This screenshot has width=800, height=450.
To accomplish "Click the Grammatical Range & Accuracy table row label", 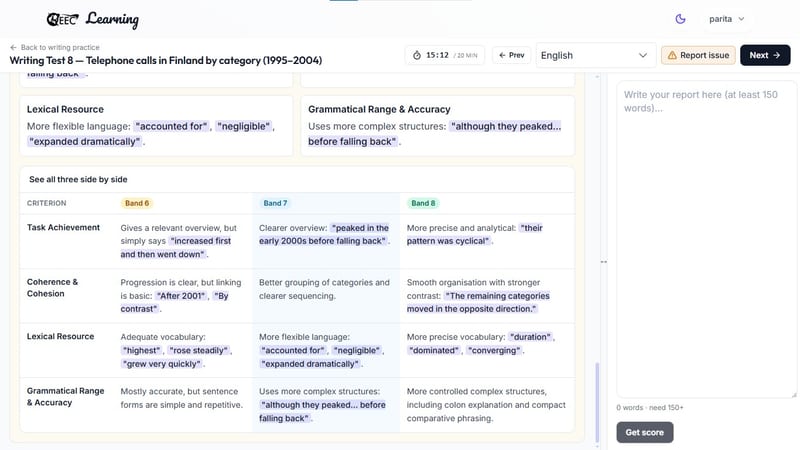I will pos(65,396).
